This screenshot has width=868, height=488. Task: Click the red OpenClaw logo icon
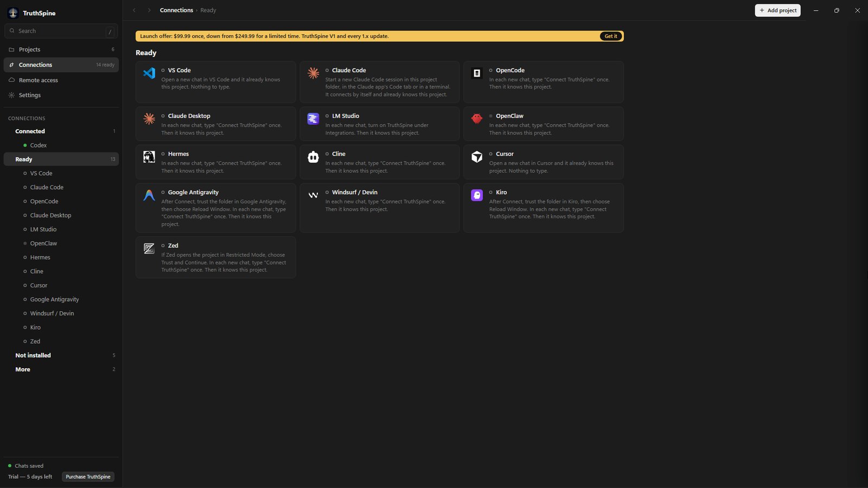click(477, 119)
